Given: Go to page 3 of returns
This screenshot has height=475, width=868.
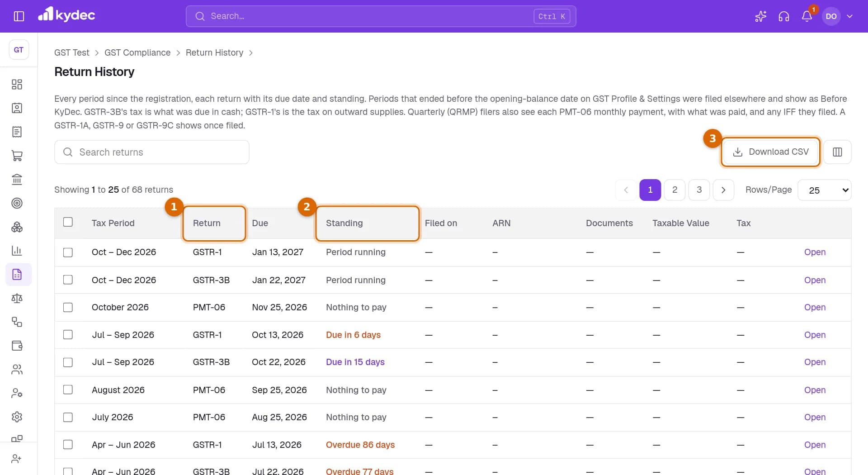Looking at the screenshot, I should [699, 190].
